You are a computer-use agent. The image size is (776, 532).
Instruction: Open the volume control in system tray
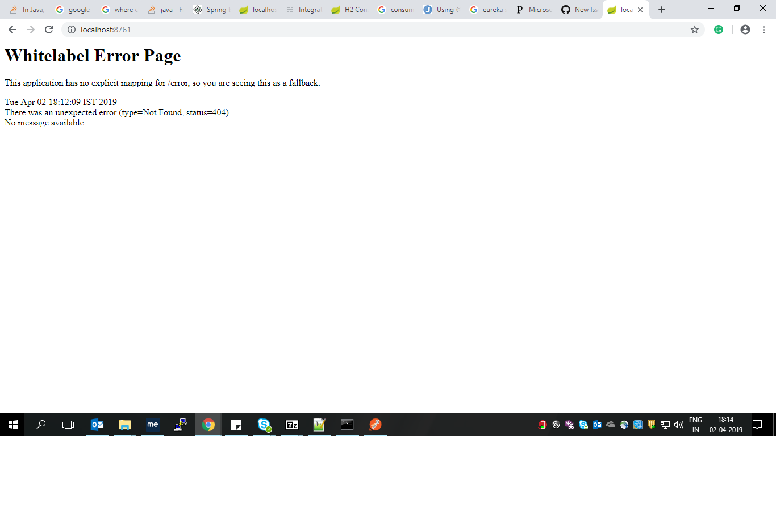coord(679,425)
